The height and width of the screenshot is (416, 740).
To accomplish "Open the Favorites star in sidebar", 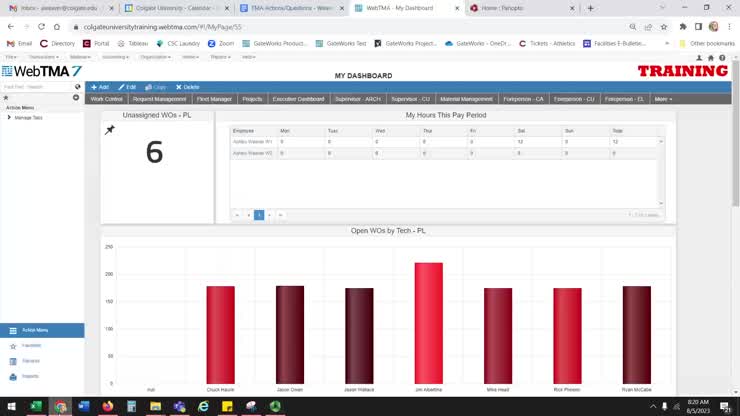I will pyautogui.click(x=13, y=345).
